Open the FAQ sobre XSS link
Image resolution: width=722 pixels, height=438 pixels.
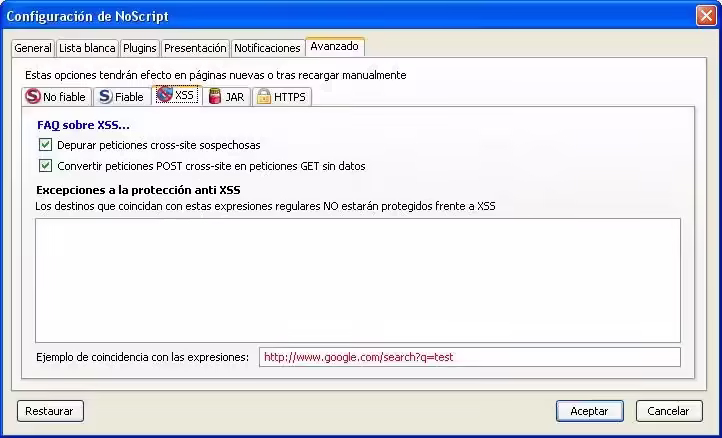(83, 125)
